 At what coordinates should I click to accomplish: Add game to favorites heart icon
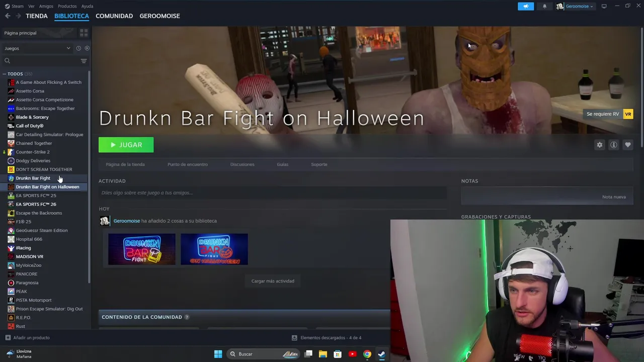tap(627, 145)
